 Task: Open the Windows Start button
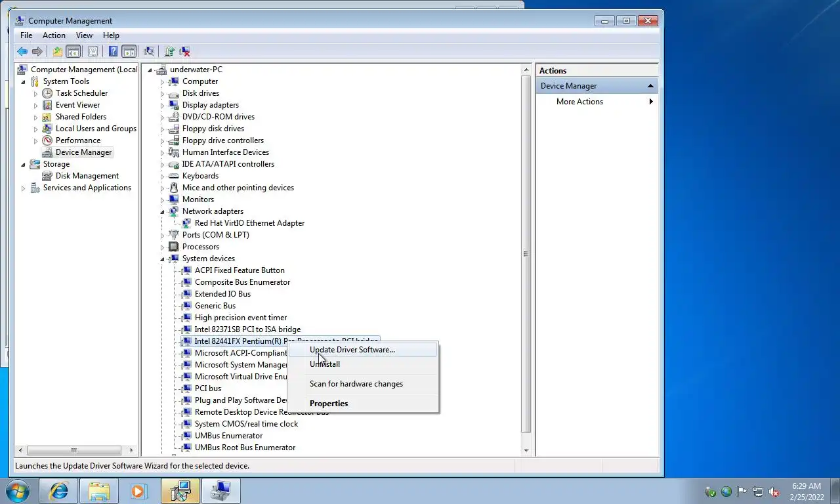(18, 491)
